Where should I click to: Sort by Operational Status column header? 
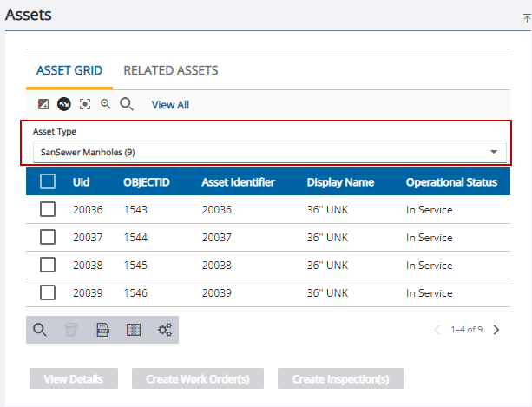coord(451,182)
